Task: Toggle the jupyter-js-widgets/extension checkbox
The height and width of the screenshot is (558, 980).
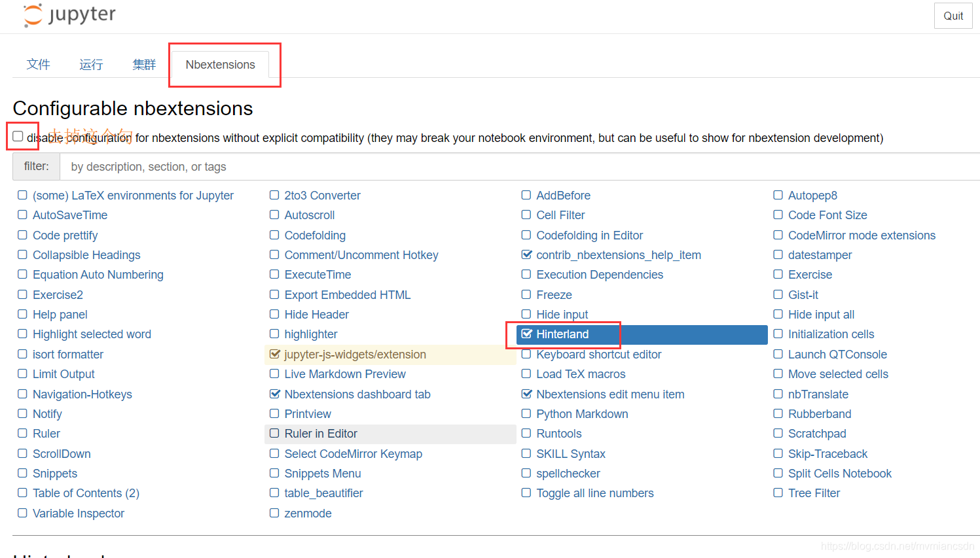Action: pos(274,355)
